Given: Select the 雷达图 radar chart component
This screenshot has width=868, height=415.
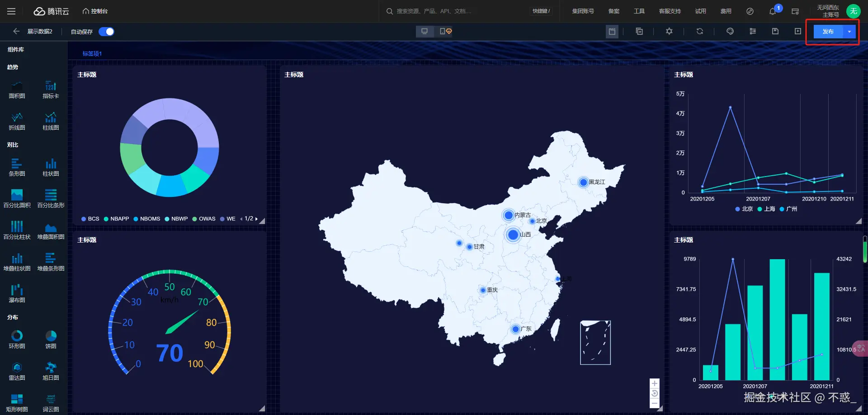Looking at the screenshot, I should (x=17, y=371).
